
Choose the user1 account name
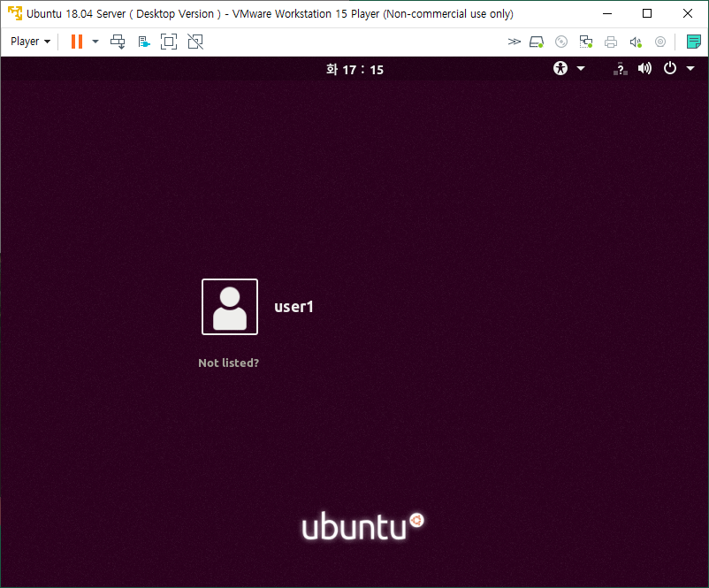tap(294, 307)
